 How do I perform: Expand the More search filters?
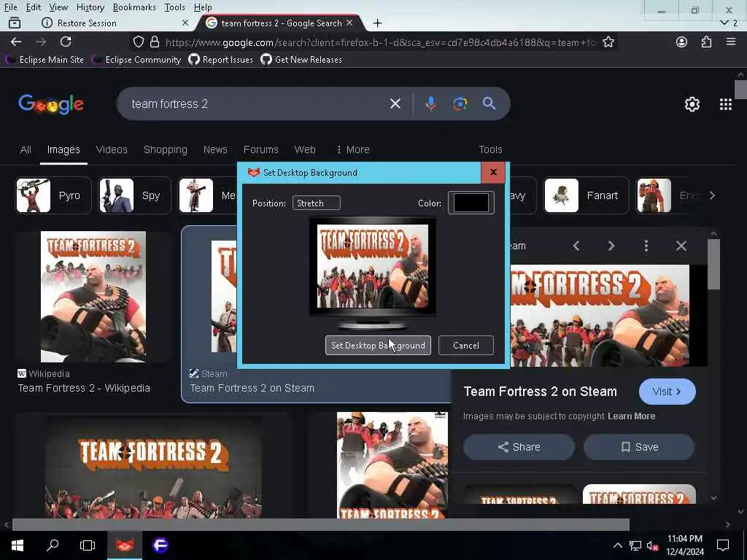[352, 149]
